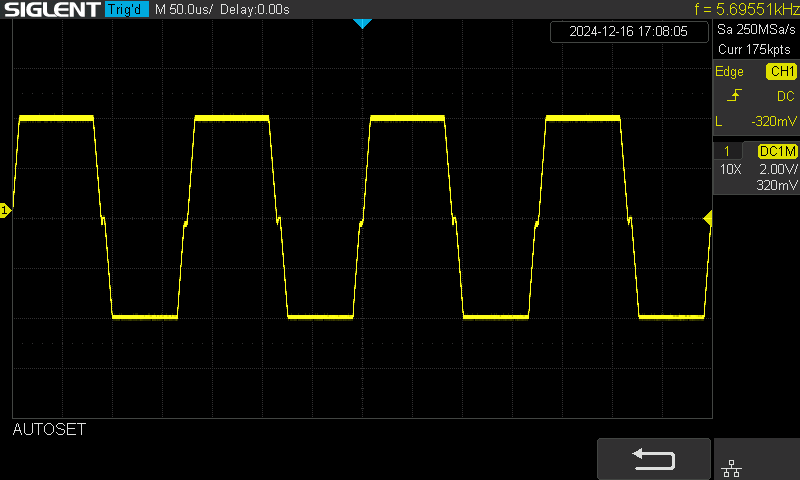Click the LAN network status icon
Viewport: 800px width, 480px height.
click(x=731, y=465)
